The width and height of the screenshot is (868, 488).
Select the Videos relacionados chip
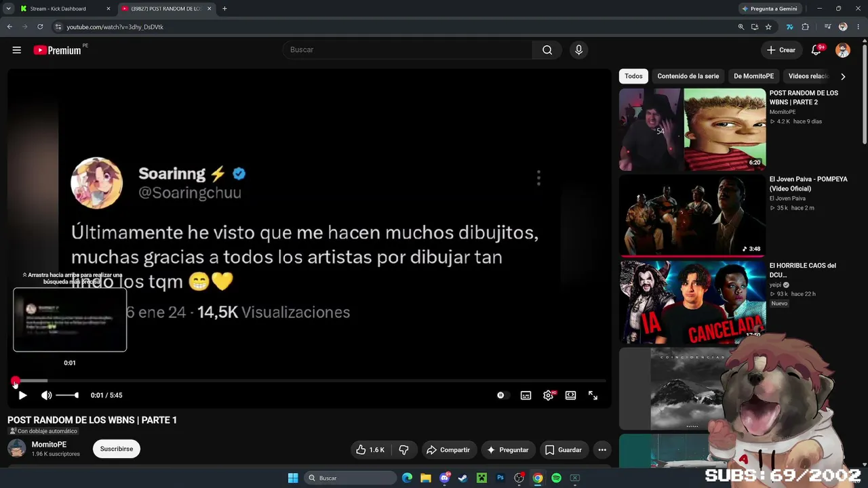click(x=808, y=77)
